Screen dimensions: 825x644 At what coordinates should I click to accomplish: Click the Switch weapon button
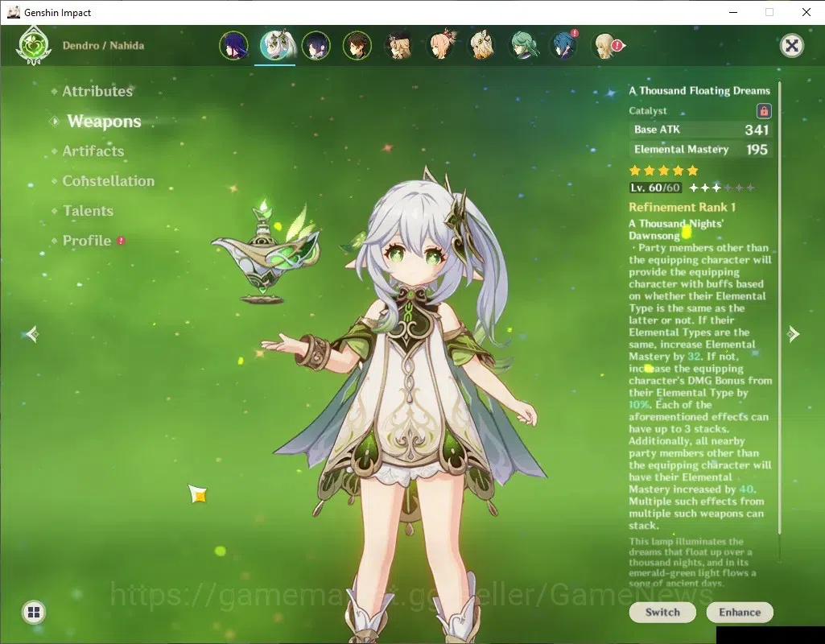[662, 612]
